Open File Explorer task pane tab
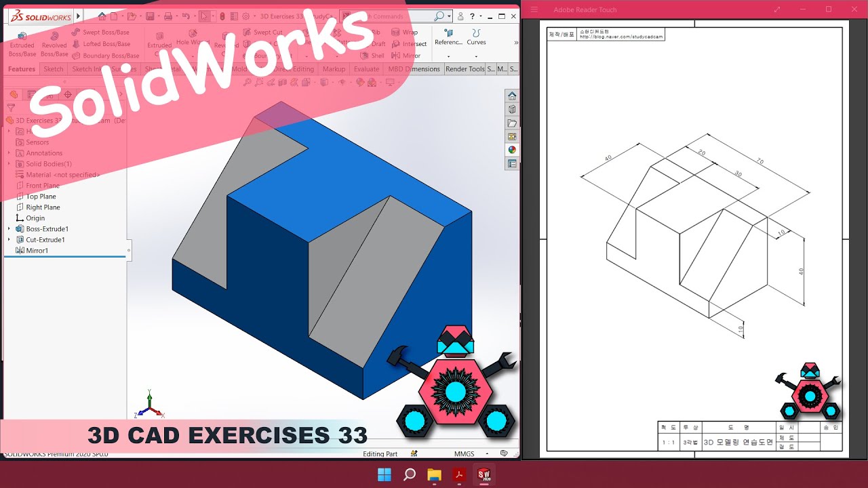The width and height of the screenshot is (868, 488). (512, 123)
